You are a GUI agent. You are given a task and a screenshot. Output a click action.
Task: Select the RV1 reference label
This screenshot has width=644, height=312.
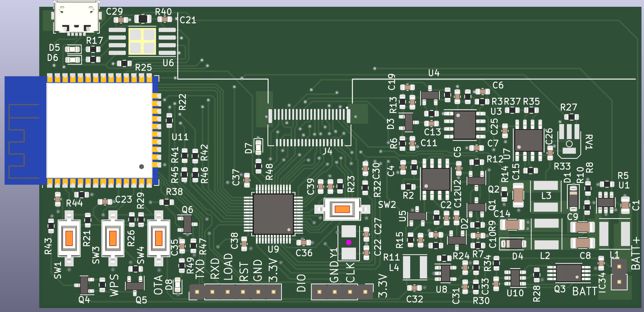point(589,142)
